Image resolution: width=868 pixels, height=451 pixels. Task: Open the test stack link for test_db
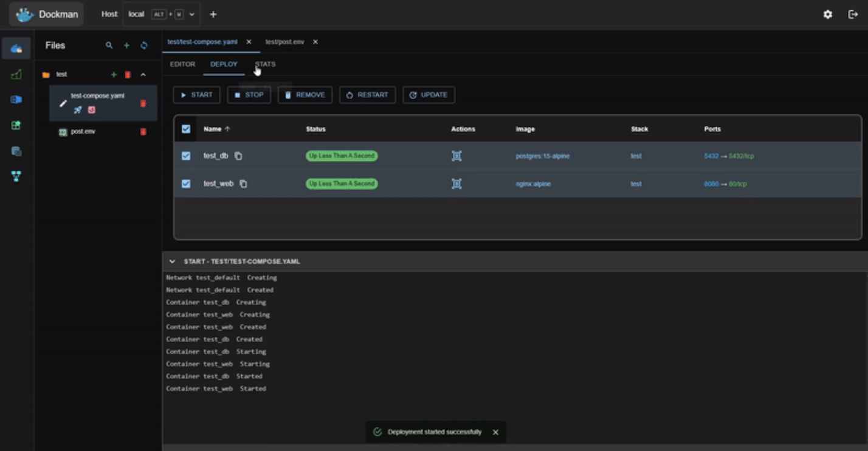click(x=636, y=156)
